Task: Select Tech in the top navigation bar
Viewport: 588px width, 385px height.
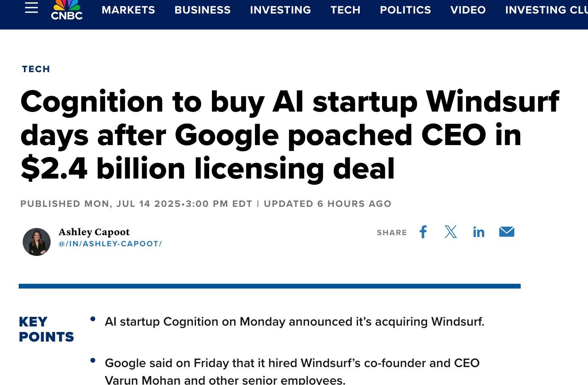Action: pos(345,10)
